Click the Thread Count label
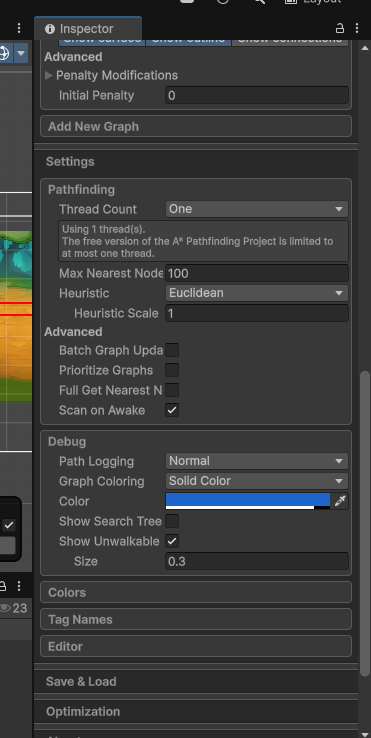Image resolution: width=371 pixels, height=738 pixels. (x=98, y=209)
